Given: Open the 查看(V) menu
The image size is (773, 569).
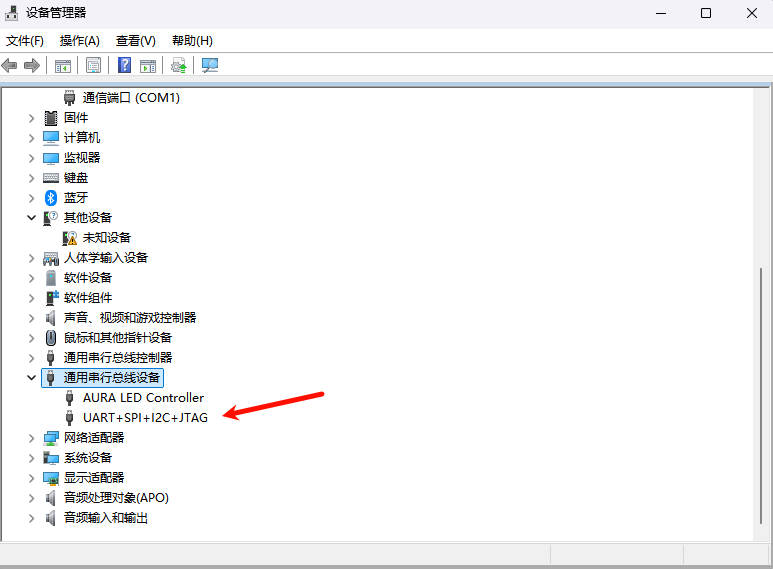Looking at the screenshot, I should pyautogui.click(x=136, y=40).
